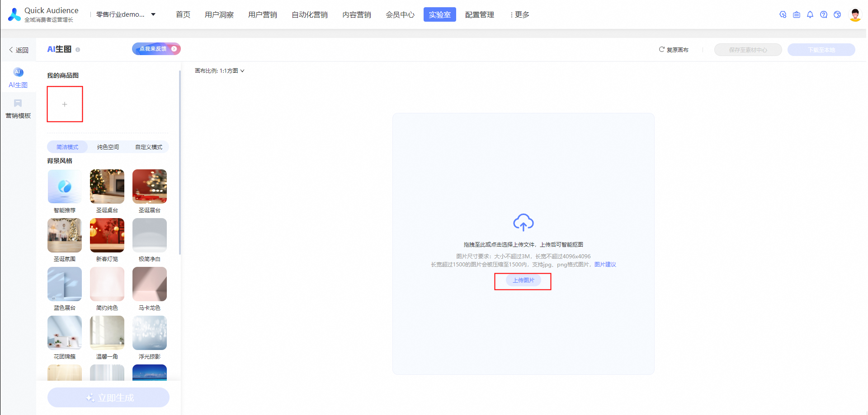Open the 用户营销 menu
Viewport: 868px width, 415px height.
pos(263,14)
